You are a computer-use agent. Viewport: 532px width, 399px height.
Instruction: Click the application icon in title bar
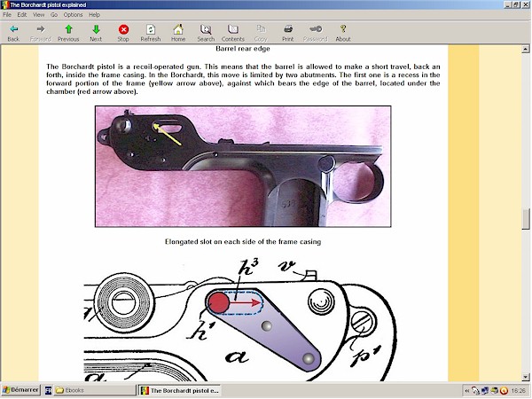[4, 4]
